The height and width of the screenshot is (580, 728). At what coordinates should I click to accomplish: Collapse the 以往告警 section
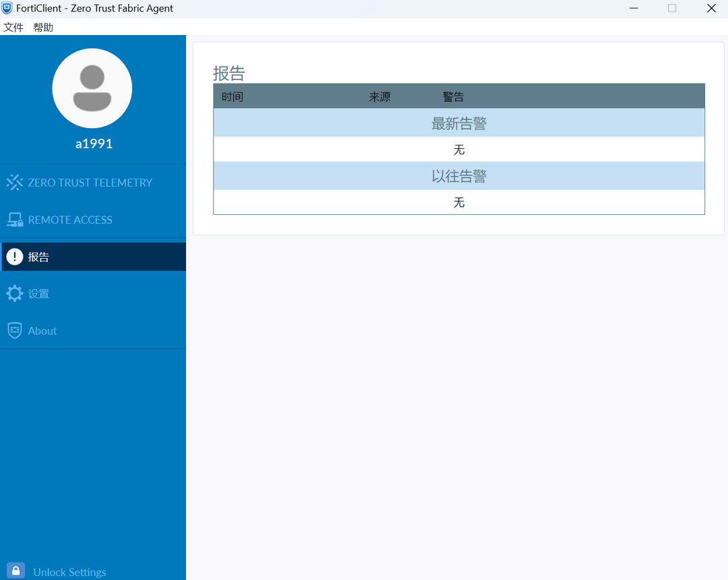(x=458, y=175)
